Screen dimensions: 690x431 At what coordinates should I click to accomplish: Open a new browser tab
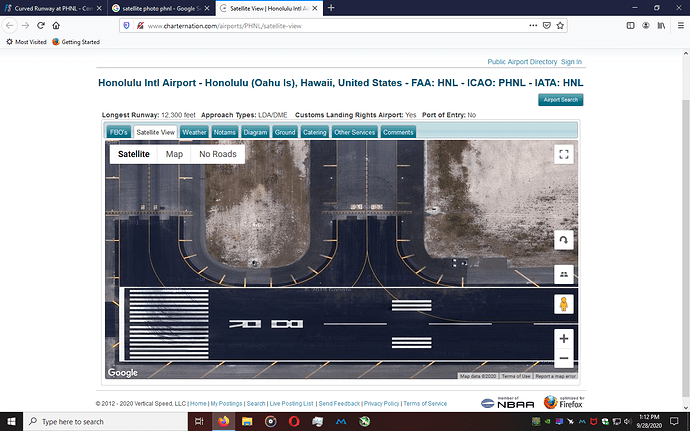pos(331,8)
